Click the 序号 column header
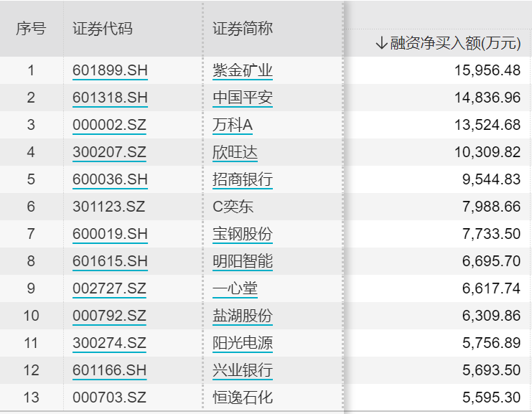Viewport: 532px width, 414px height. point(31,29)
